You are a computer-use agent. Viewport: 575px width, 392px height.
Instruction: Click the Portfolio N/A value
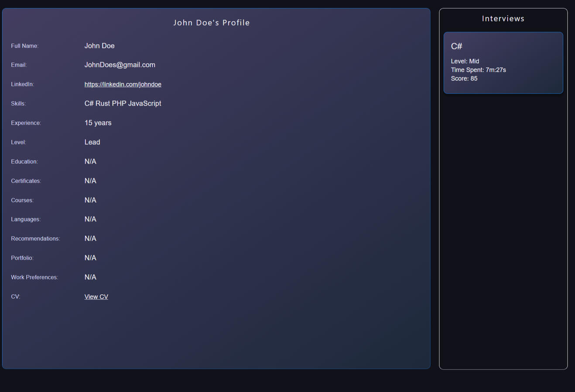[90, 258]
